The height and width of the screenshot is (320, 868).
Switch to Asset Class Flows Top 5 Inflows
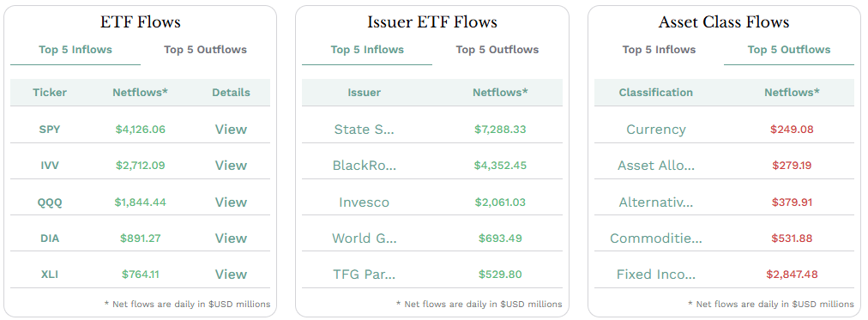point(659,50)
